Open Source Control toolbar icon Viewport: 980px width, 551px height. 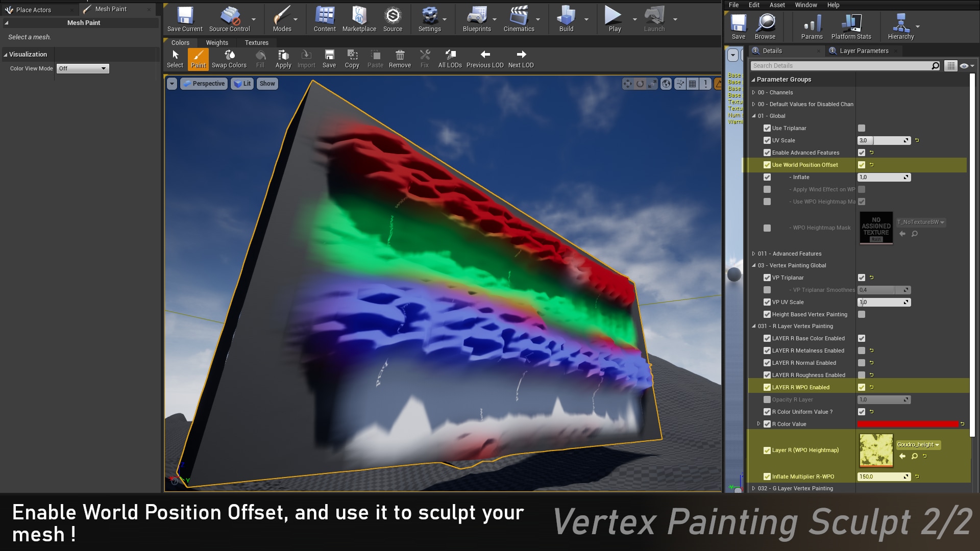tap(230, 19)
